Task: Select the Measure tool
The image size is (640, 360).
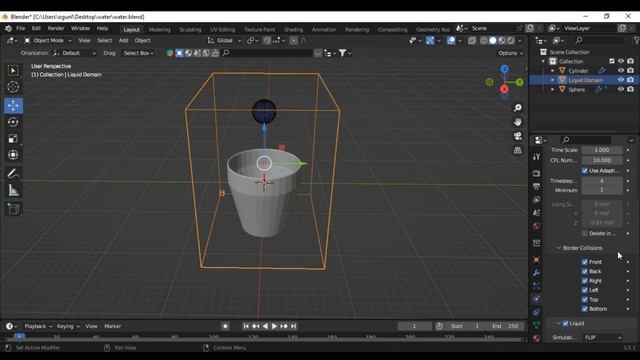Action: tap(13, 190)
